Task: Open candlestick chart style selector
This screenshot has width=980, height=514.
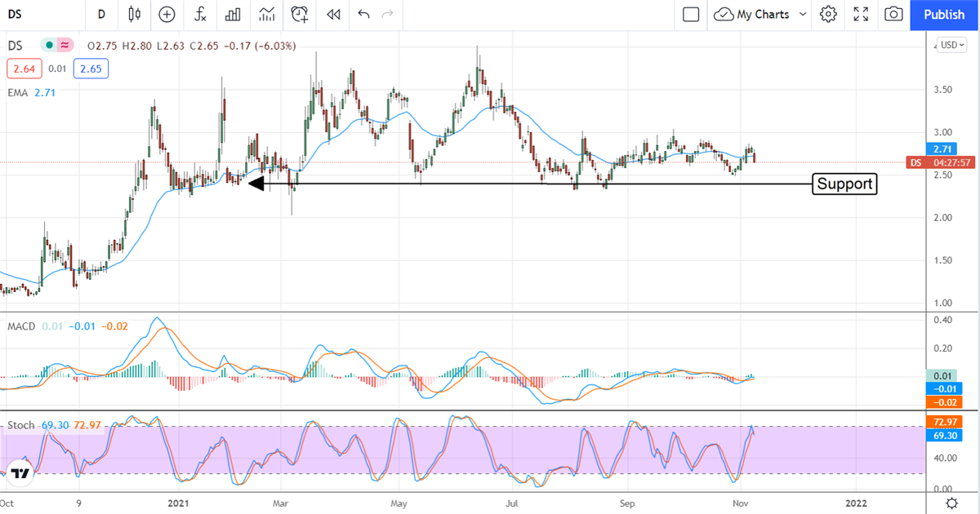Action: [134, 14]
